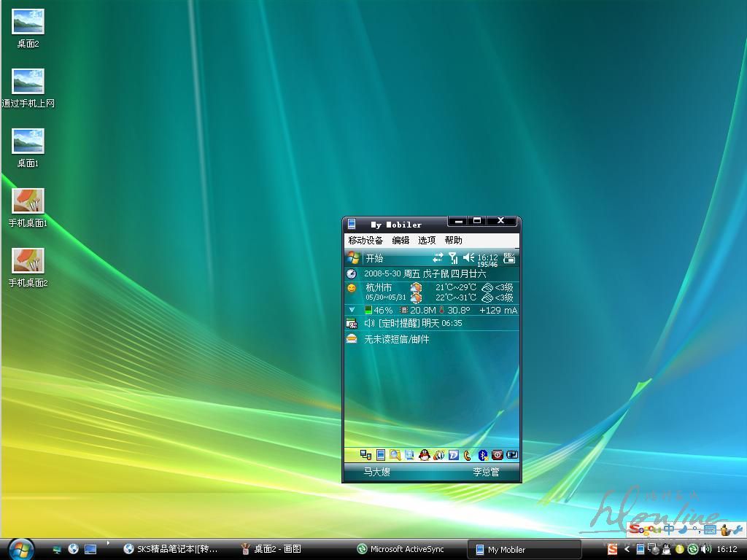The height and width of the screenshot is (560, 747).
Task: Toggle the phone speaker mute icon
Action: (x=468, y=257)
